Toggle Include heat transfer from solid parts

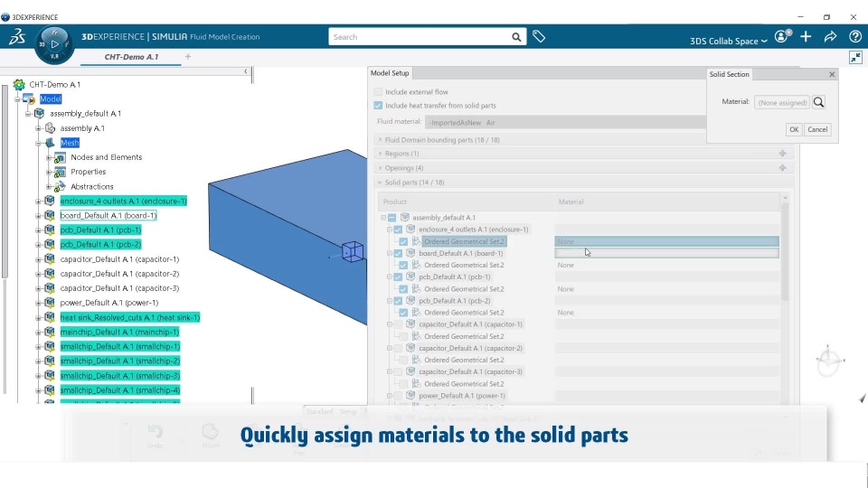click(x=378, y=106)
